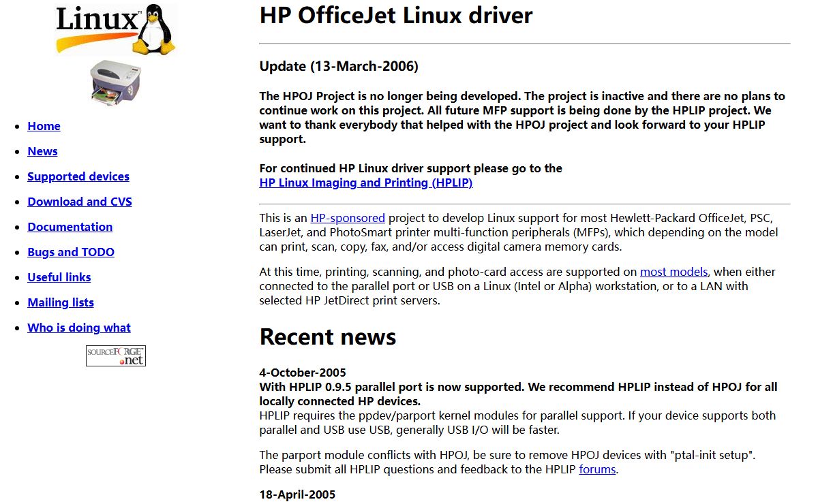The height and width of the screenshot is (504, 818).
Task: Open the Documentation link
Action: pos(70,227)
